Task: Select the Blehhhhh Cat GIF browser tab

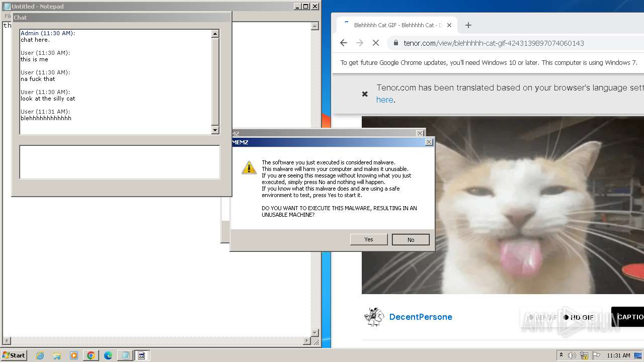Action: click(x=396, y=25)
